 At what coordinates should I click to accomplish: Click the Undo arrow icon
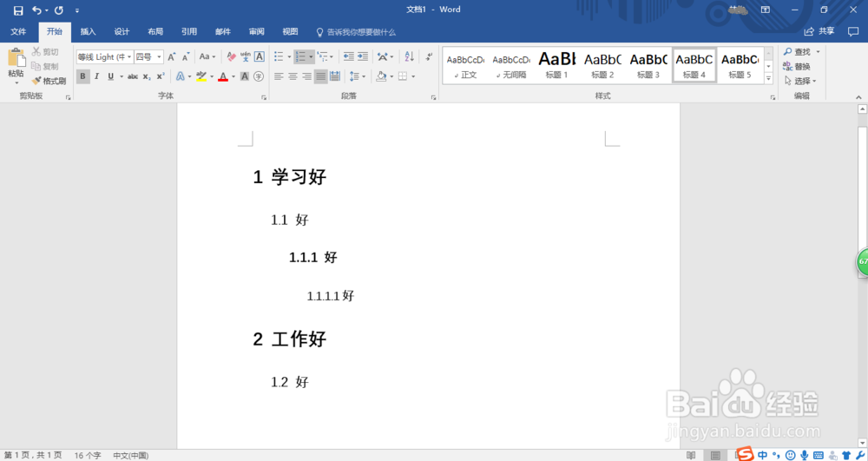pyautogui.click(x=37, y=10)
